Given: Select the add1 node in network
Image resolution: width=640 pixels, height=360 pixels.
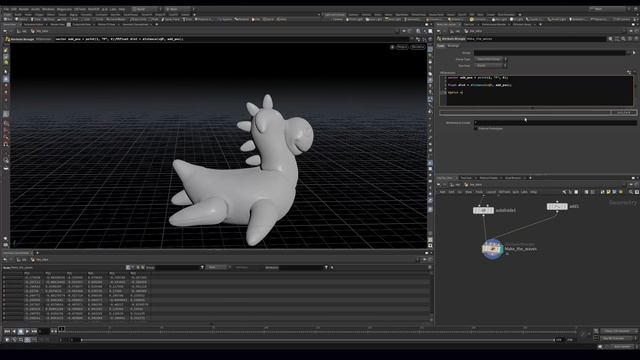Looking at the screenshot, I should [x=557, y=207].
